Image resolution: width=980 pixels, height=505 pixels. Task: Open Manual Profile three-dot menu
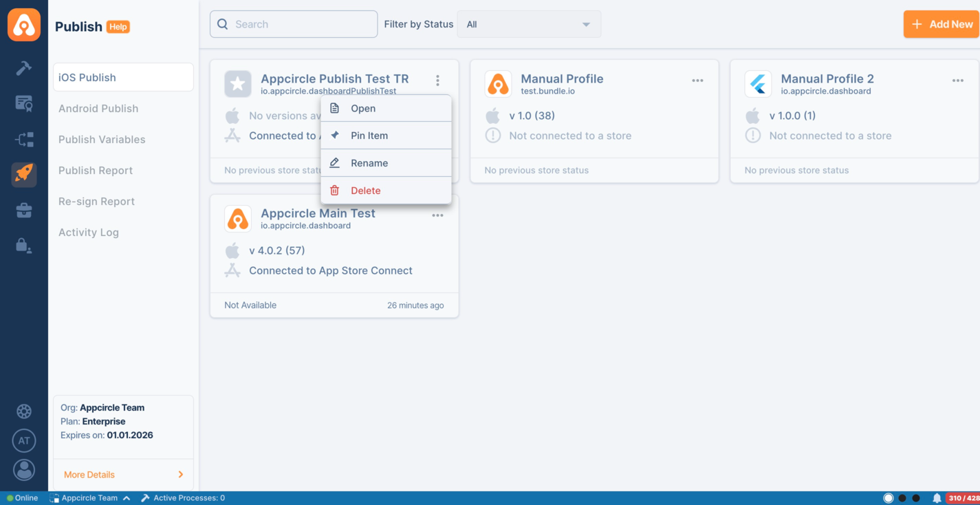coord(697,80)
